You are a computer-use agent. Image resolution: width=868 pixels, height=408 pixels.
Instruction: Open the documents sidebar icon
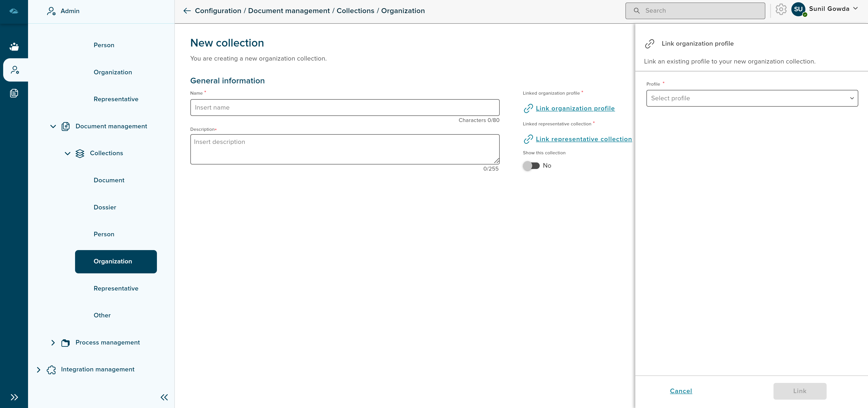coord(14,93)
